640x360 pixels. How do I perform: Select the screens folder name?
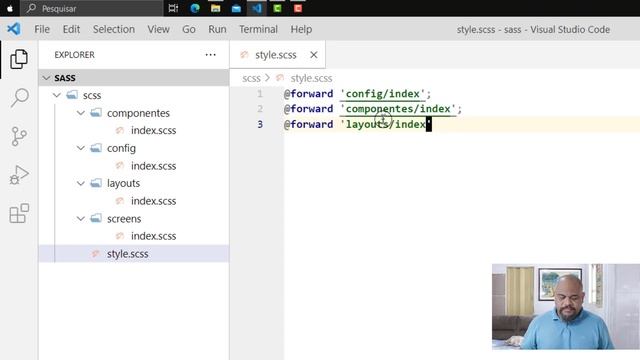(x=124, y=219)
